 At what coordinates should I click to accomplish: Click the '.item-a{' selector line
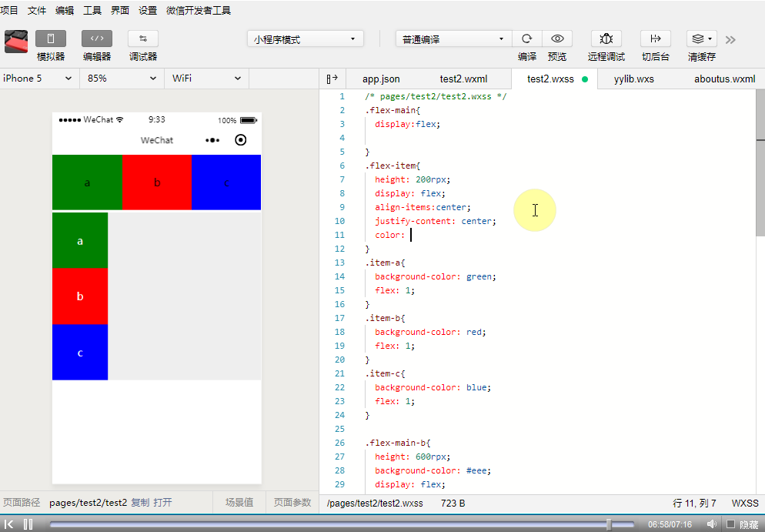385,263
